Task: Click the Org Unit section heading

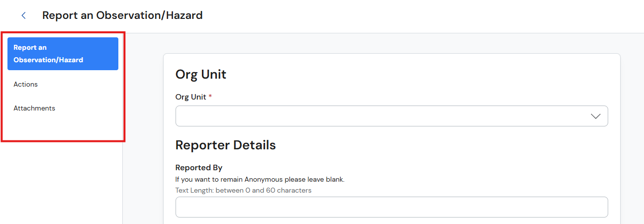Action: tap(201, 75)
